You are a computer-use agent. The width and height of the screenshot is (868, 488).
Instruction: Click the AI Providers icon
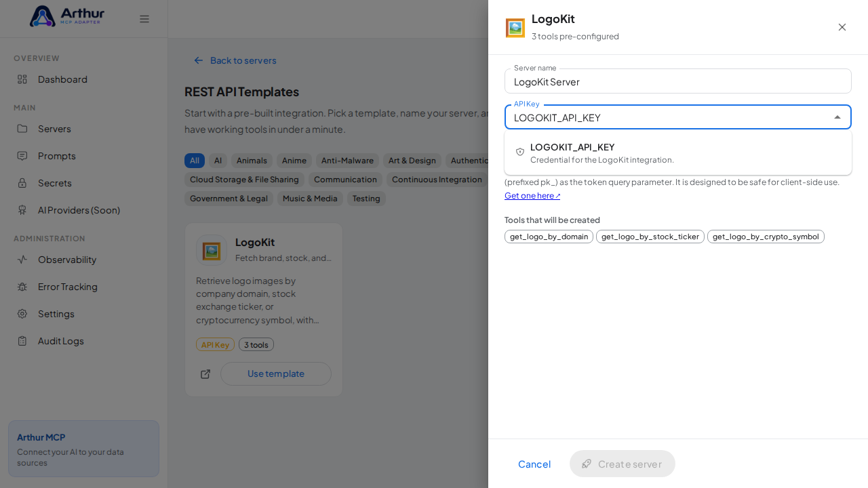pyautogui.click(x=22, y=210)
